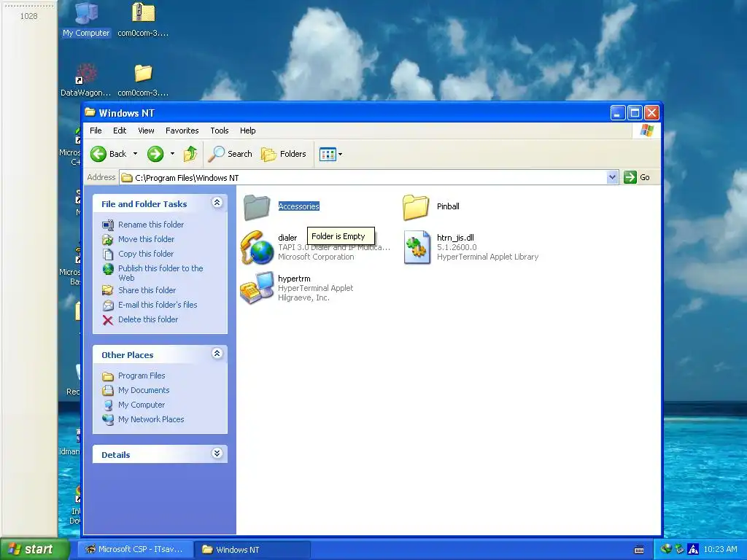Collapse the Other Places panel
Viewport: 747px width, 560px height.
pos(217,354)
